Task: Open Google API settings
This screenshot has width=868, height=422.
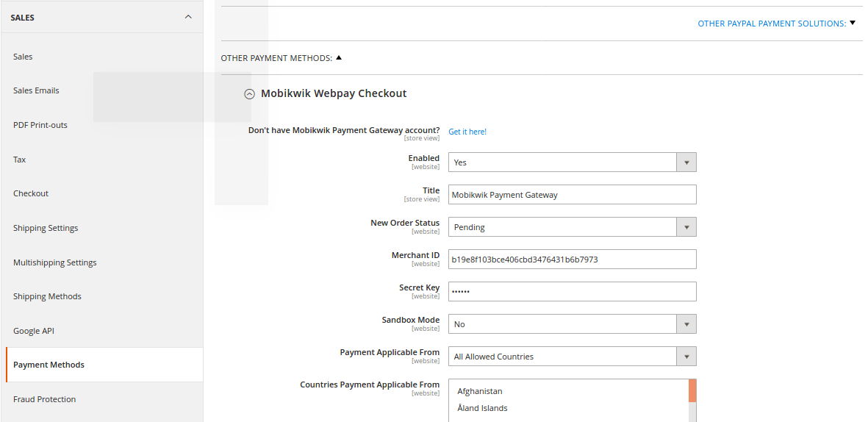Action: pyautogui.click(x=34, y=331)
